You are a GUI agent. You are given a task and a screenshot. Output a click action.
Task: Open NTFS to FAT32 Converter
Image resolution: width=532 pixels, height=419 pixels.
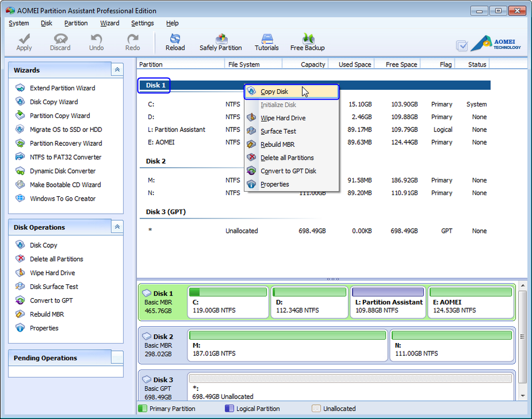pos(59,157)
